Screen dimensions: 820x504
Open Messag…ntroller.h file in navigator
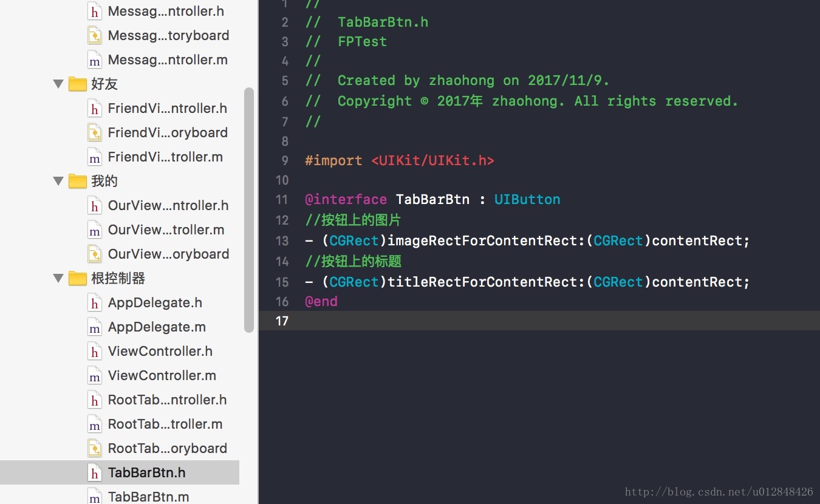pyautogui.click(x=166, y=11)
